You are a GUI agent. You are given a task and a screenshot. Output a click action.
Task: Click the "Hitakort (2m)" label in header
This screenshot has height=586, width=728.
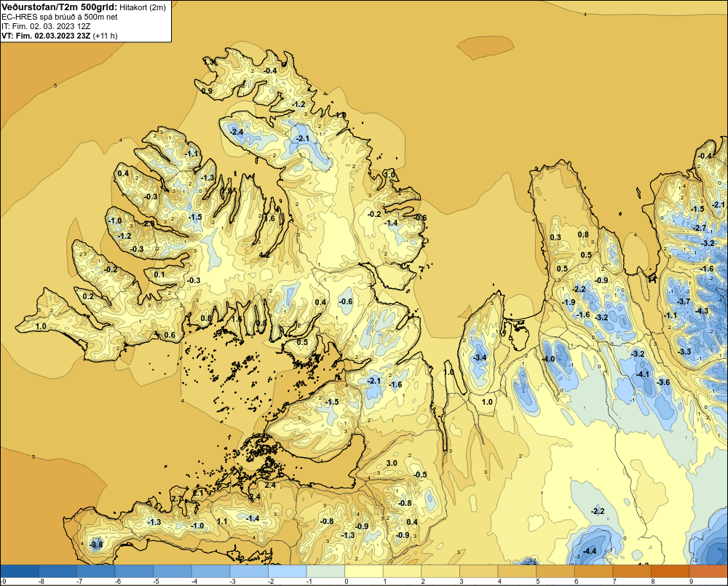point(143,7)
